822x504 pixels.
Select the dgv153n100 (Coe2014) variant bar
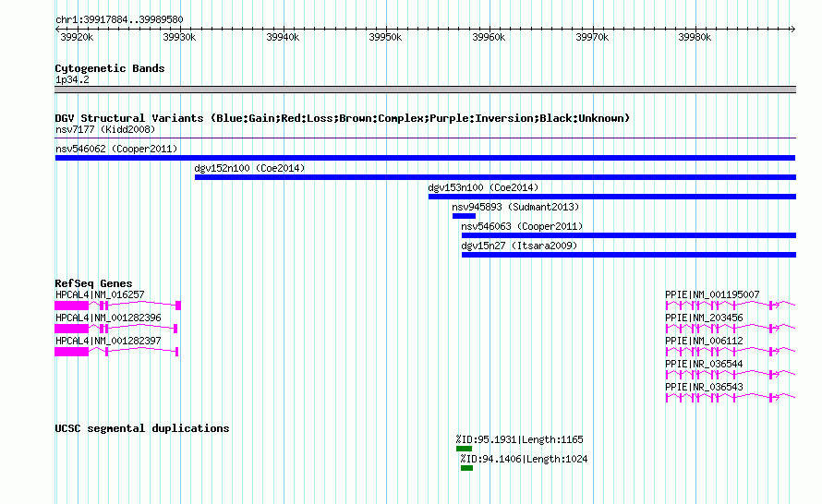(x=612, y=197)
